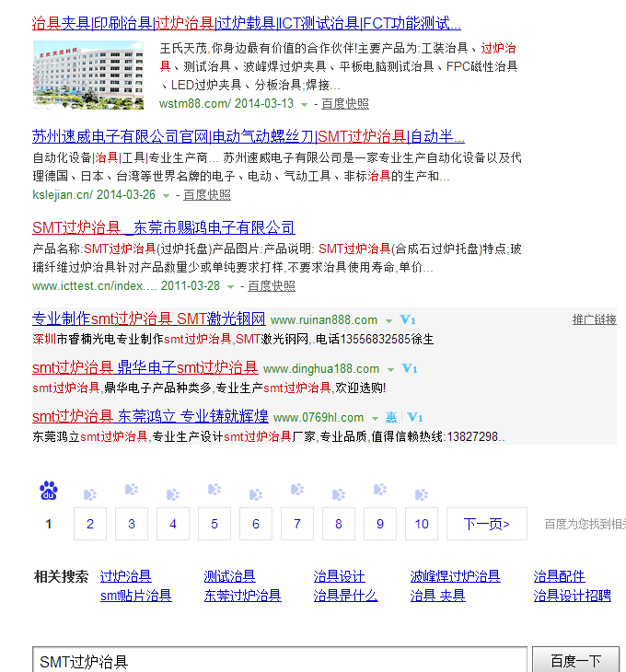Click the paw icon above page 3
626x672 pixels.
pos(132,490)
